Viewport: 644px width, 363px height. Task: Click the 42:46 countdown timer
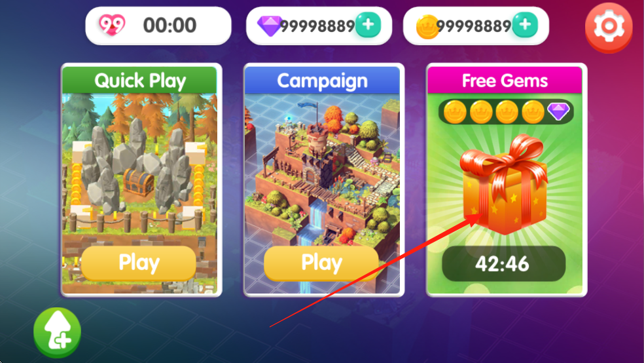click(503, 264)
